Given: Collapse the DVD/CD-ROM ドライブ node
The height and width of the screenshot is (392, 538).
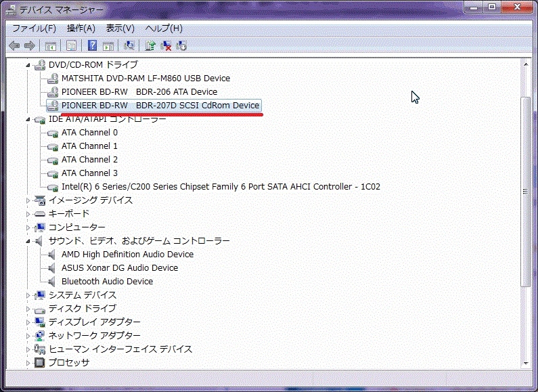Looking at the screenshot, I should [28, 65].
